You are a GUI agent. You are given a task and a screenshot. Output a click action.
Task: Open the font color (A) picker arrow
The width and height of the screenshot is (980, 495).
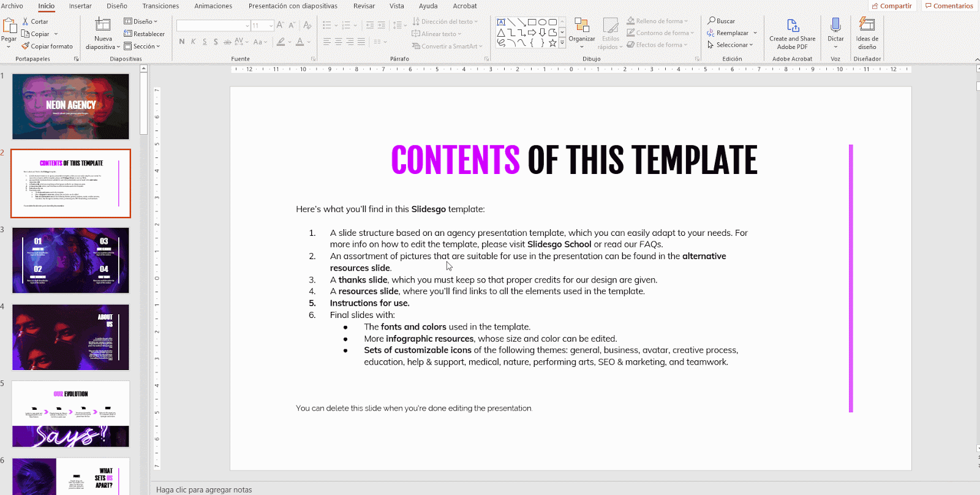coord(309,42)
